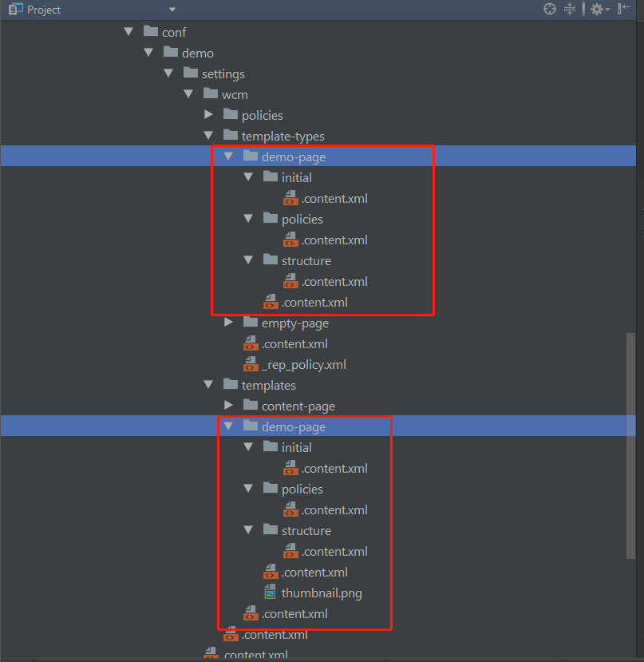
Task: Open the Project view switcher dropdown
Action: click(171, 9)
